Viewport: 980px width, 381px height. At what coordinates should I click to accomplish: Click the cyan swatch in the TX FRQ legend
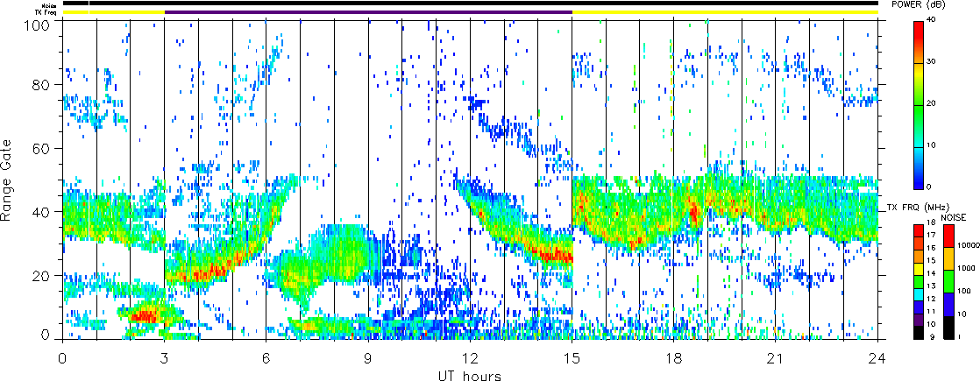click(919, 295)
